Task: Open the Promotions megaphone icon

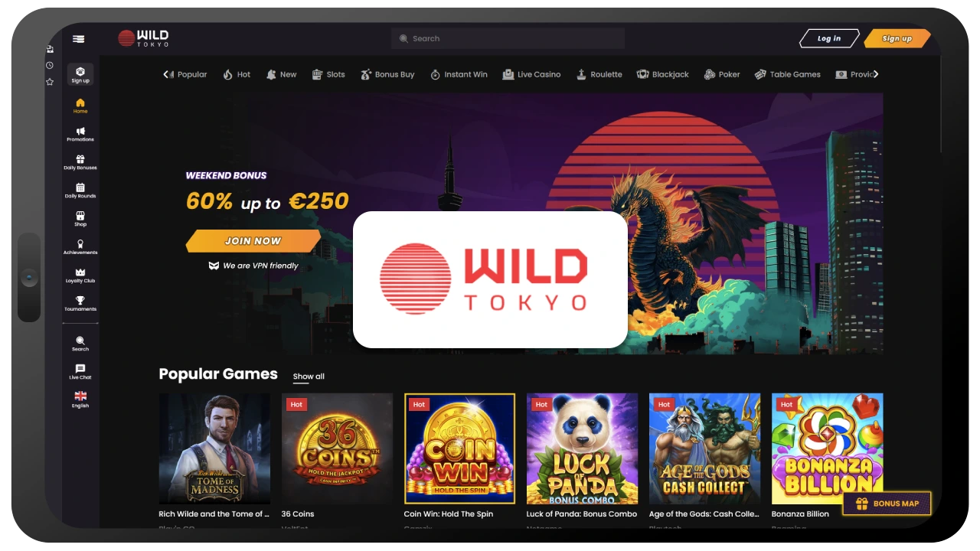Action: tap(80, 134)
